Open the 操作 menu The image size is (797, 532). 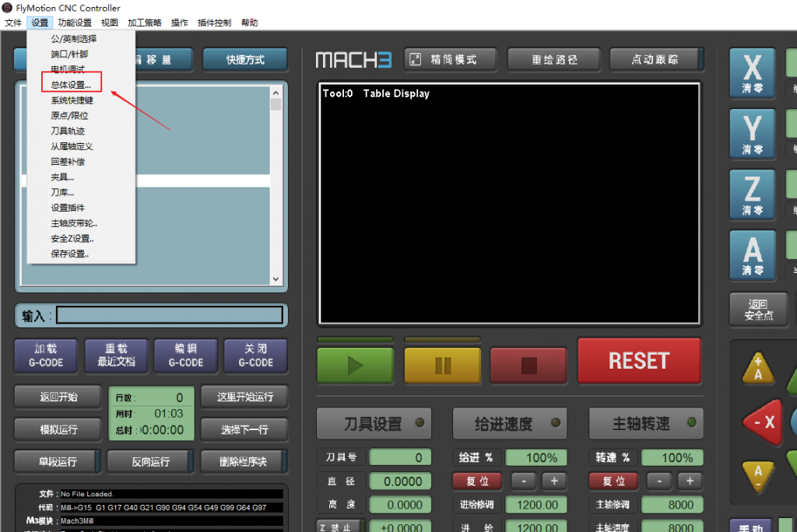(180, 23)
